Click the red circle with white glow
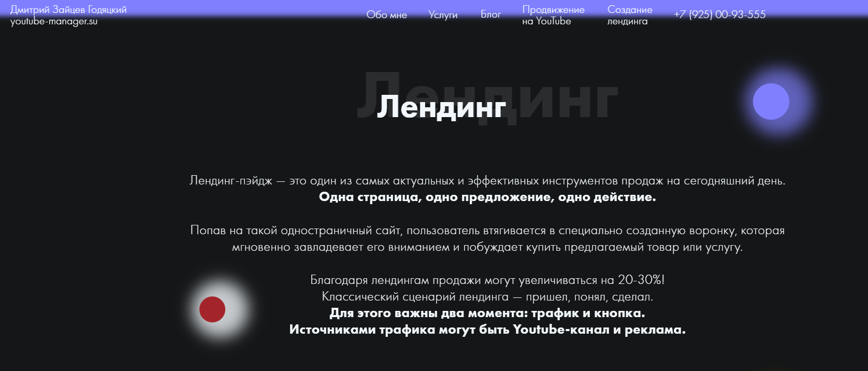This screenshot has width=868, height=371. [212, 309]
